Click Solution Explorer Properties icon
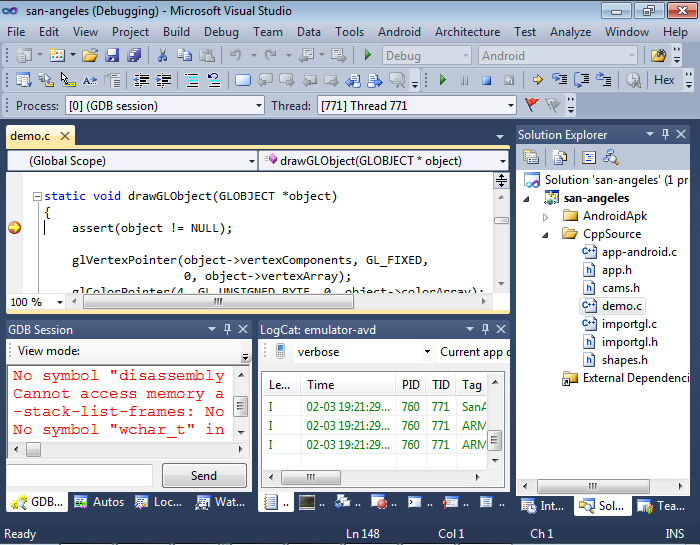The height and width of the screenshot is (545, 700). pos(531,157)
